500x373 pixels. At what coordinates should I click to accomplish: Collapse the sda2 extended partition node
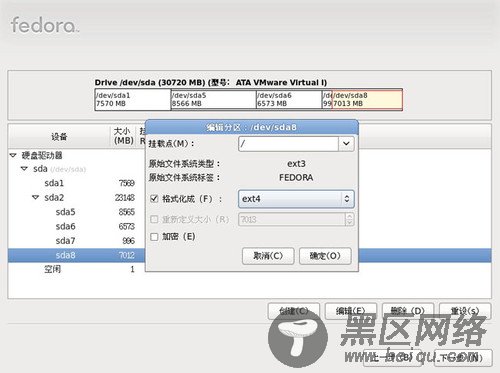coord(36,197)
